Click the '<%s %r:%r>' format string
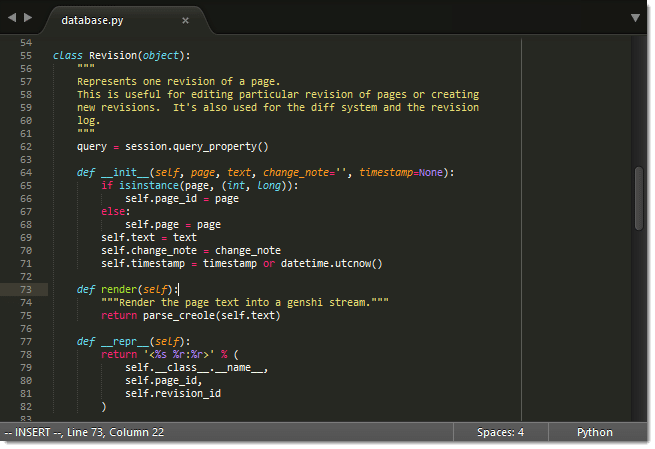655x449 pixels. coord(179,355)
